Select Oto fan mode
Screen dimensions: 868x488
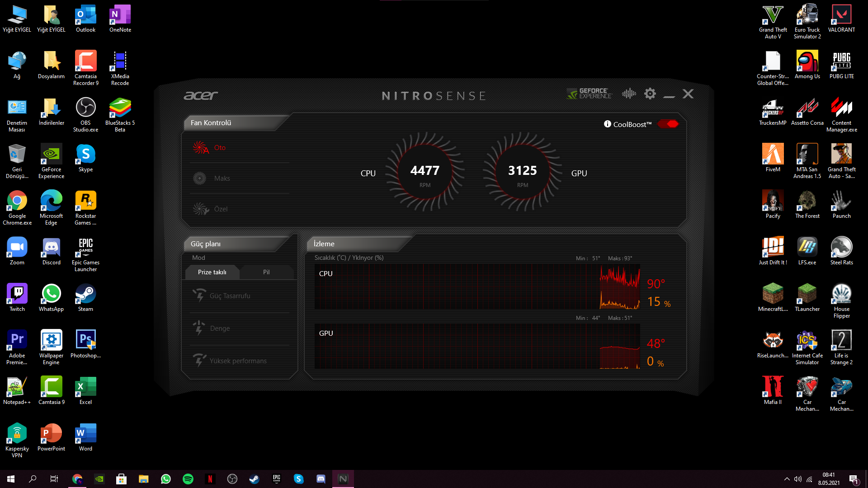(219, 148)
